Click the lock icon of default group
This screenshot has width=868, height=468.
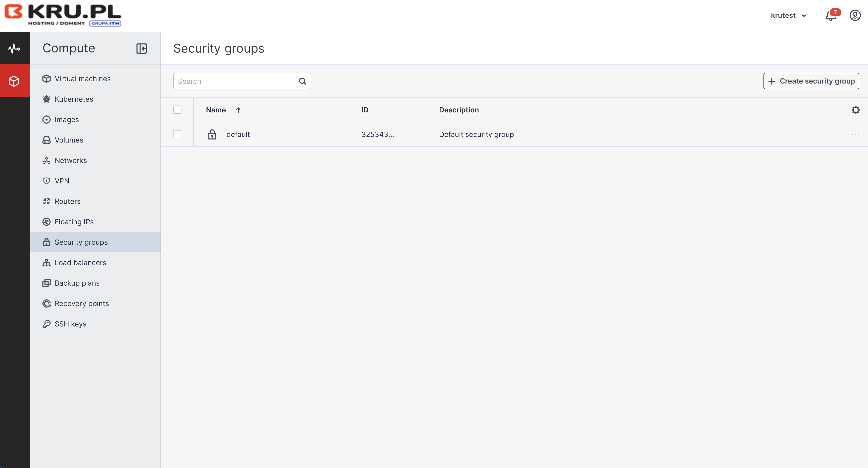(212, 134)
